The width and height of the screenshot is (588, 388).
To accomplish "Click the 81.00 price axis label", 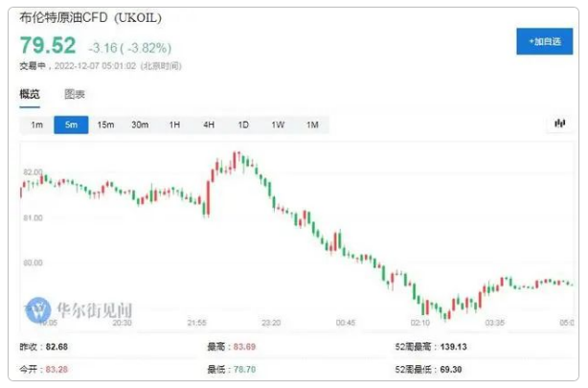I will tap(33, 217).
